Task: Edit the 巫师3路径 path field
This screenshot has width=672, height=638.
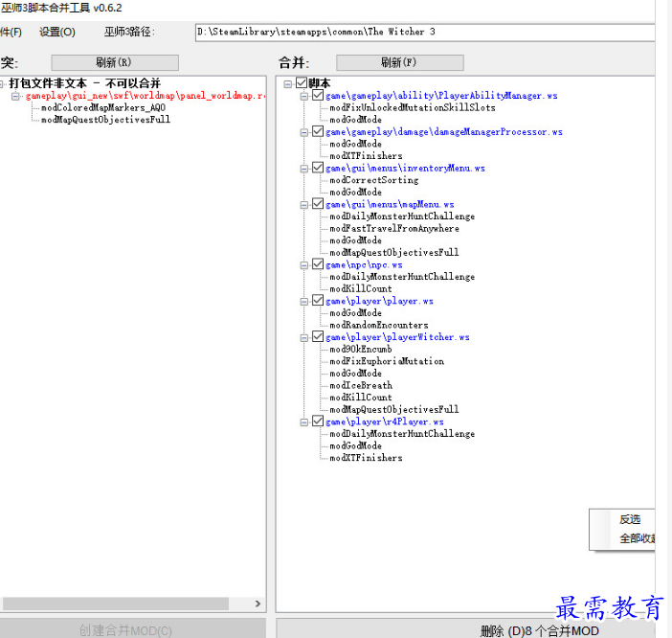Action: click(425, 33)
